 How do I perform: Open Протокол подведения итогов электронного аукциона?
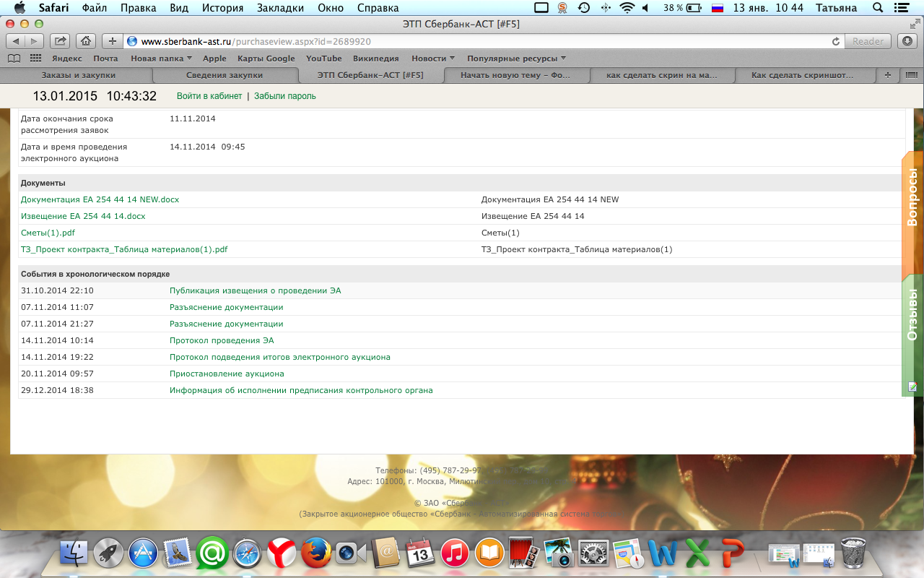coord(280,357)
